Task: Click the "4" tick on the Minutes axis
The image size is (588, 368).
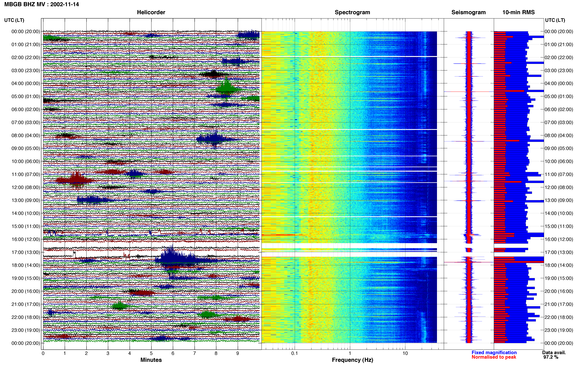Action: [x=130, y=353]
